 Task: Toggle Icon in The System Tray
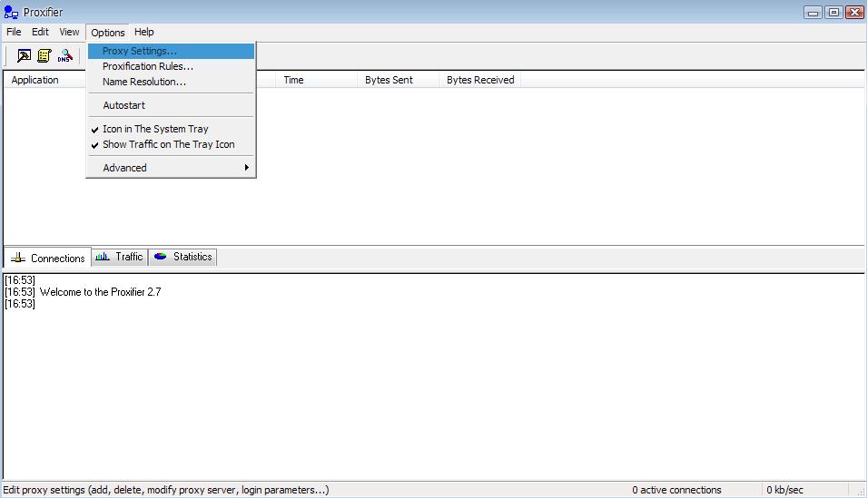pyautogui.click(x=171, y=129)
